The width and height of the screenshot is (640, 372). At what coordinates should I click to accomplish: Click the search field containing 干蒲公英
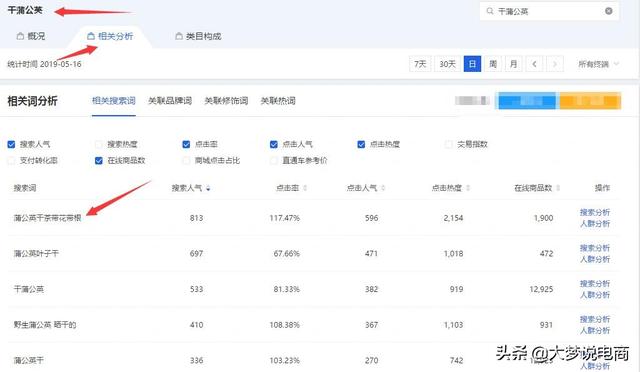549,11
